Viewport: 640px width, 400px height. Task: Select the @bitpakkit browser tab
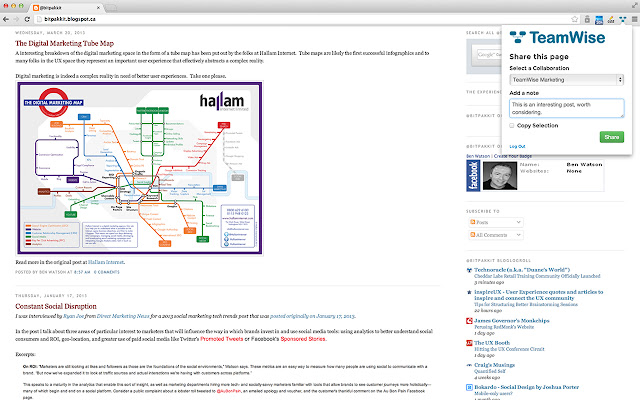coord(66,7)
